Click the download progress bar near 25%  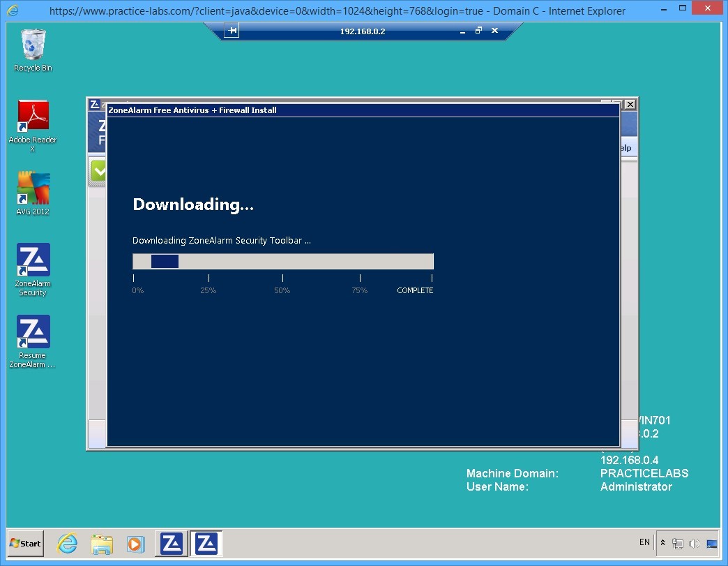click(x=207, y=260)
